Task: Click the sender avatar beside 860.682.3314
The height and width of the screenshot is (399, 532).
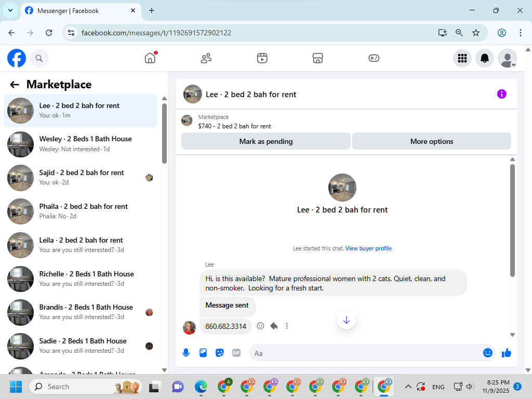Action: click(x=189, y=328)
